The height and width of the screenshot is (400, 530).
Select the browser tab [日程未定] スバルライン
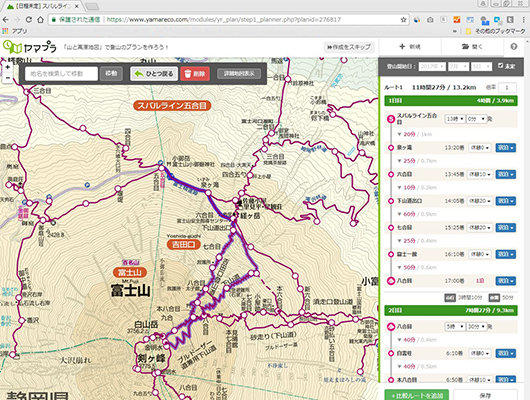pos(43,6)
